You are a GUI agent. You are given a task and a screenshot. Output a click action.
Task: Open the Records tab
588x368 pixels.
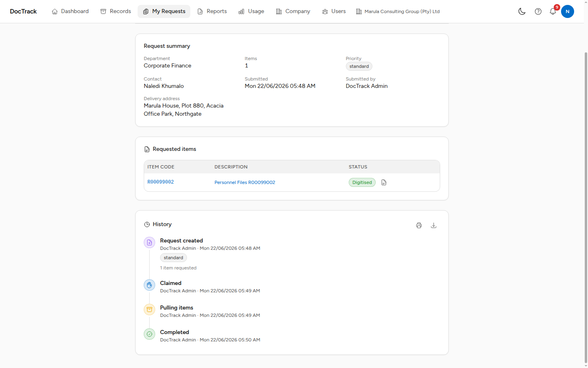point(116,11)
